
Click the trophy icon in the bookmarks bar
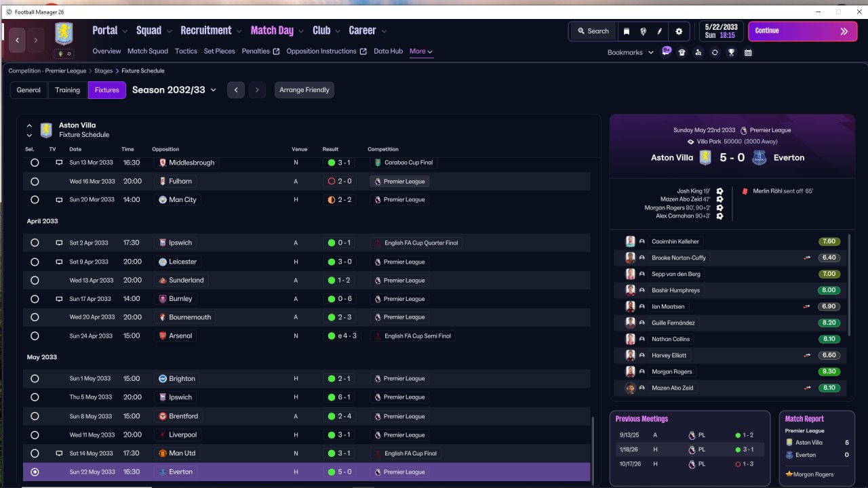[x=732, y=52]
